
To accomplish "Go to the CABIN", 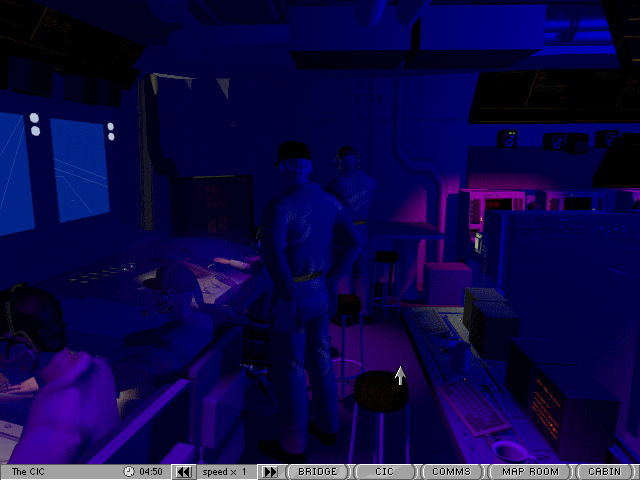I will point(604,472).
